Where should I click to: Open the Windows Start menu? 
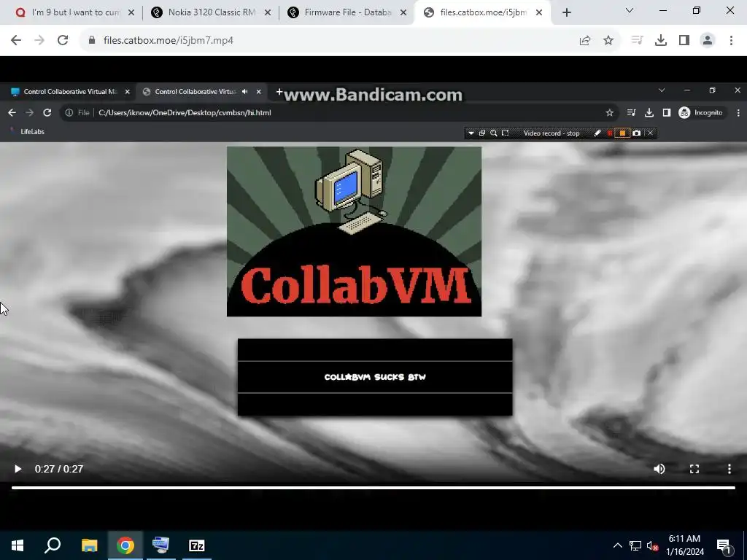pyautogui.click(x=18, y=545)
